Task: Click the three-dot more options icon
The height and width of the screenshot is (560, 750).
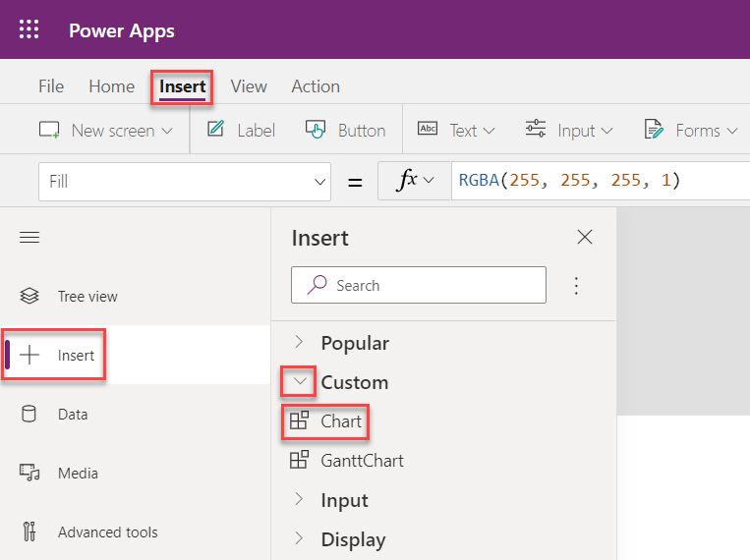Action: [577, 286]
